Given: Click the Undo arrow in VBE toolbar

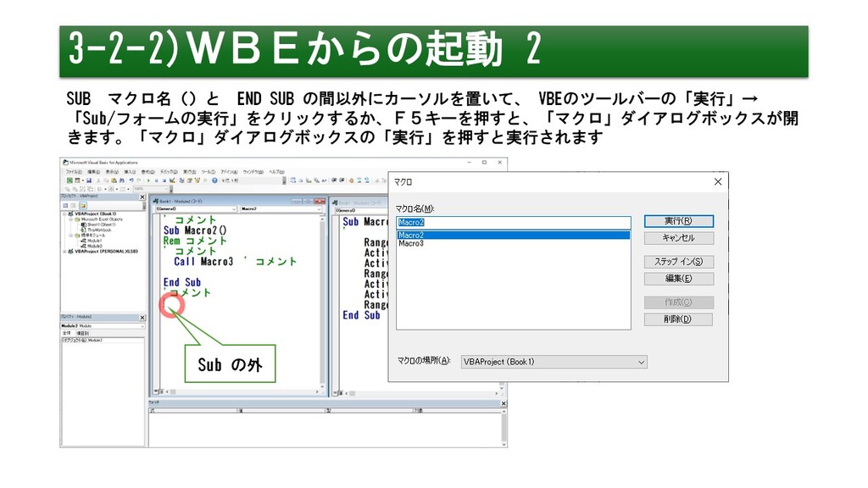Looking at the screenshot, I should point(131,180).
